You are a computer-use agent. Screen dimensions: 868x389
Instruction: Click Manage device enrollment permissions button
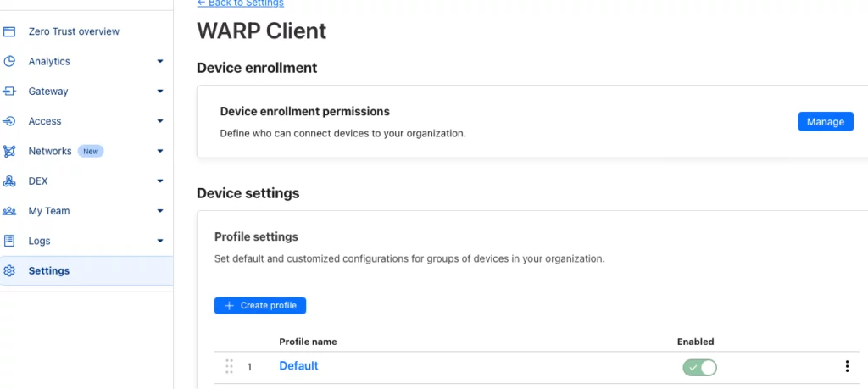coord(826,122)
